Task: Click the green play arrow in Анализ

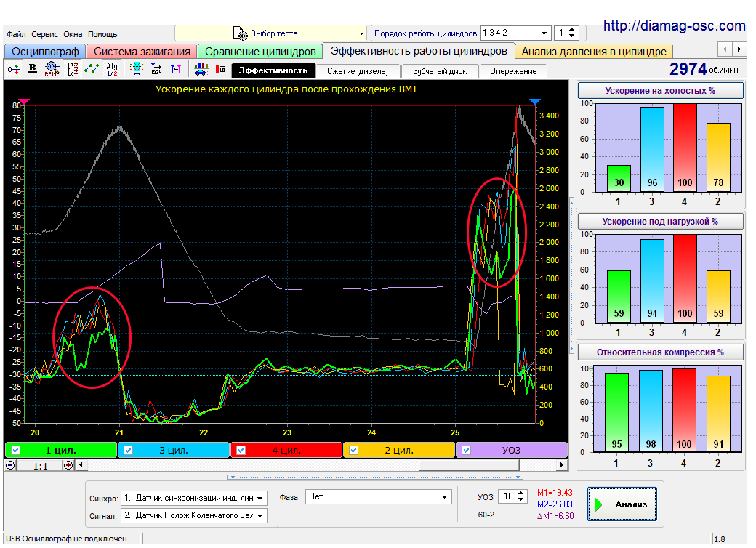Action: point(599,504)
